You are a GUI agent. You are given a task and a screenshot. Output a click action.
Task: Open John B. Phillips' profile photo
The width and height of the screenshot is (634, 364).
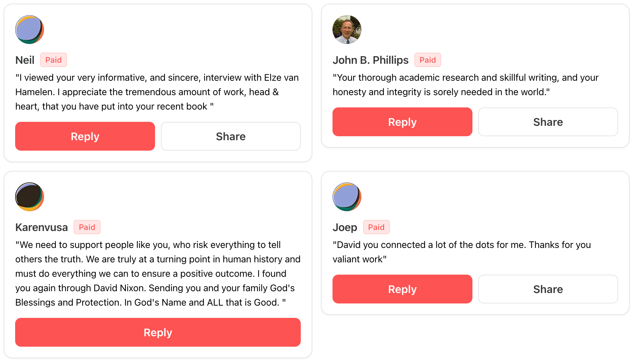[347, 30]
